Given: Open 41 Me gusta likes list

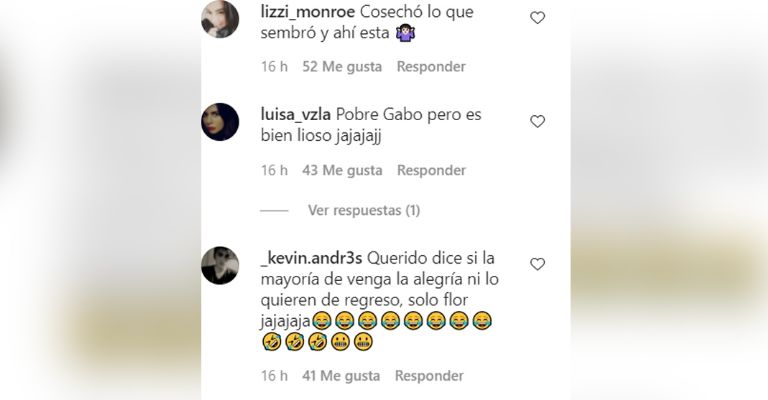Looking at the screenshot, I should [341, 376].
